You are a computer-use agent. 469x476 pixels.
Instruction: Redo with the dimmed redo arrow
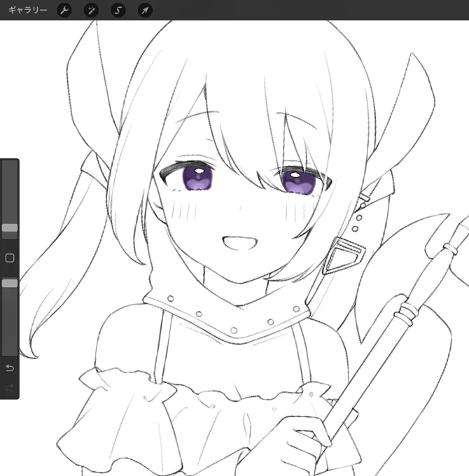tap(10, 387)
